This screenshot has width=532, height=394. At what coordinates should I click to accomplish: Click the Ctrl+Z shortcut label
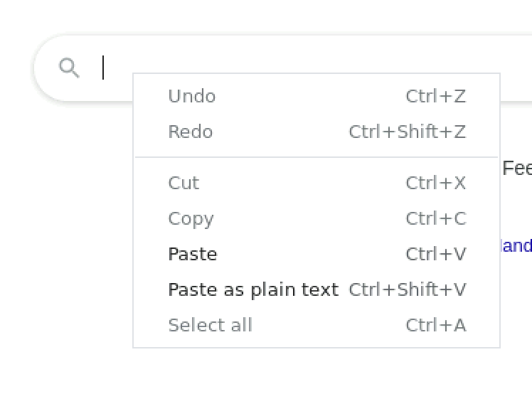pos(435,96)
